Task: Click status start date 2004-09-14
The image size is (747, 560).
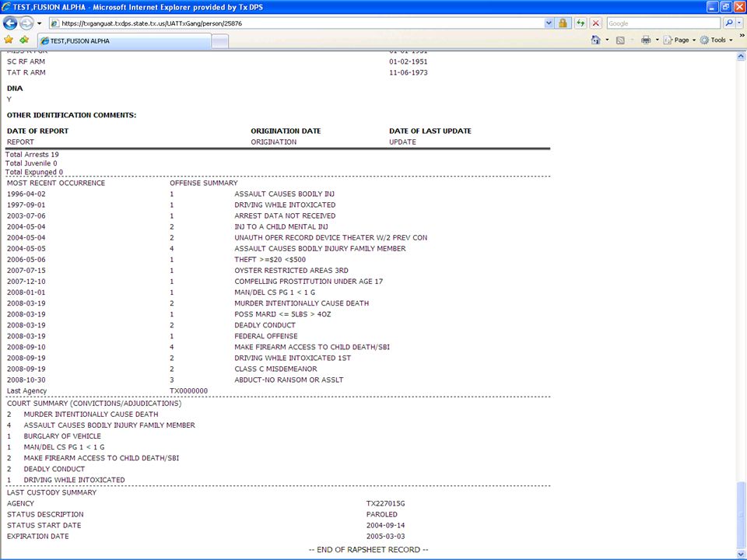Action: click(385, 525)
